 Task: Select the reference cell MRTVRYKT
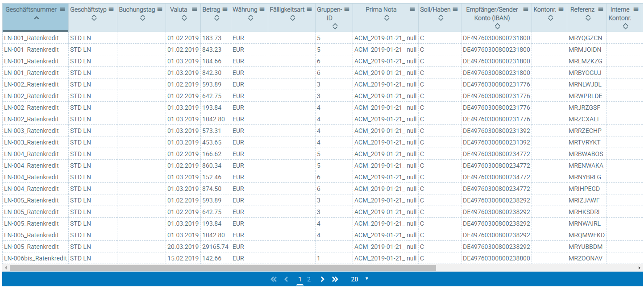pos(587,142)
